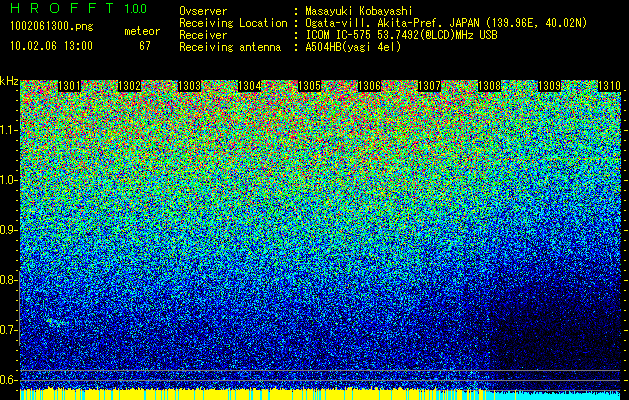The height and width of the screenshot is (400, 629).
Task: Click the 1310 time marker
Action: [609, 86]
